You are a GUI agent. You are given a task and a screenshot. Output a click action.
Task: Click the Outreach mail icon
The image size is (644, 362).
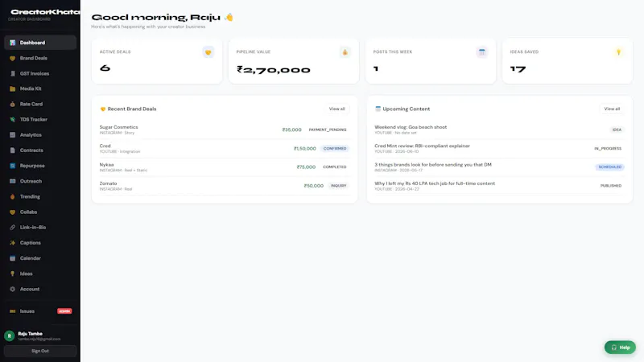click(12, 181)
